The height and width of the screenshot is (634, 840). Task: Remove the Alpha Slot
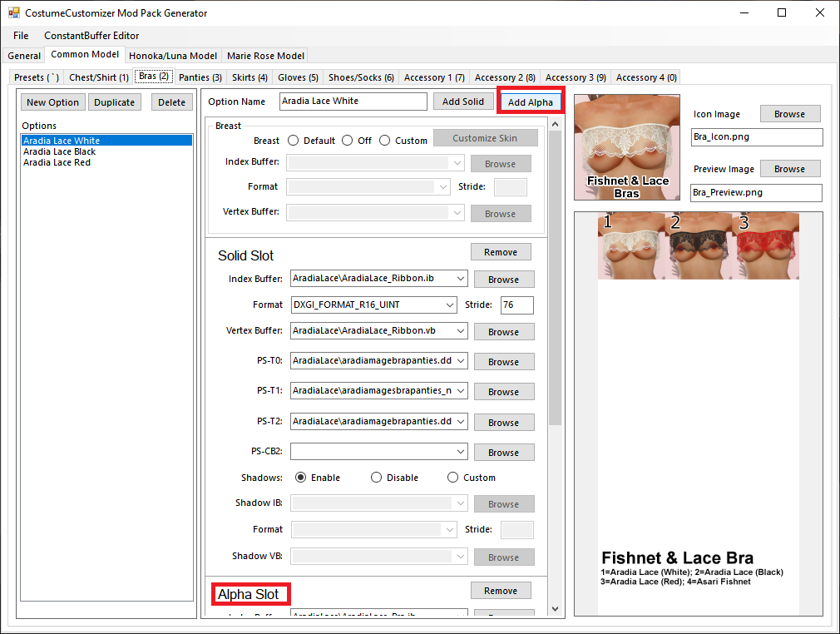tap(501, 591)
